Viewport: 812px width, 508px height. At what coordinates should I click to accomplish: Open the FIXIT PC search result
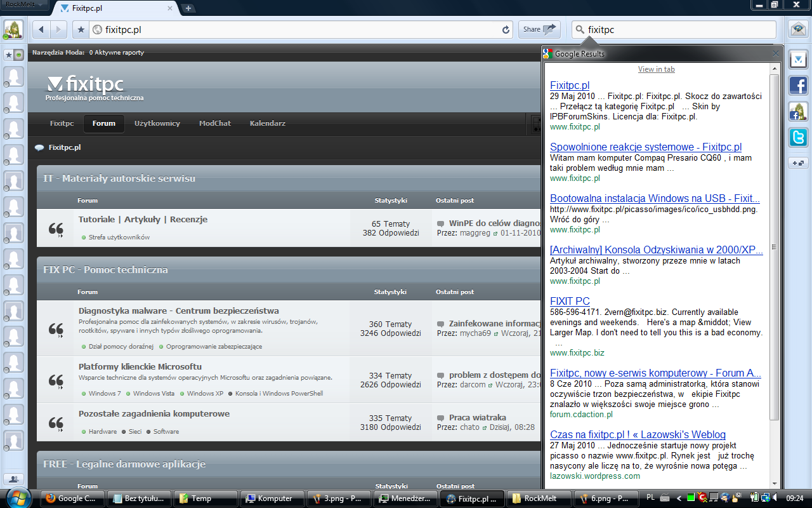click(570, 301)
